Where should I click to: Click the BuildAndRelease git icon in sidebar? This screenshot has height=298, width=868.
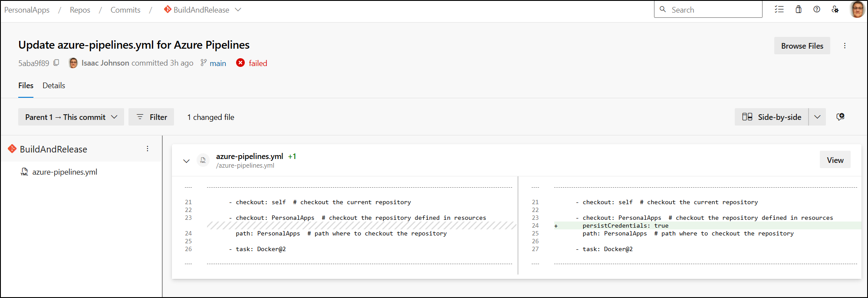click(x=12, y=149)
